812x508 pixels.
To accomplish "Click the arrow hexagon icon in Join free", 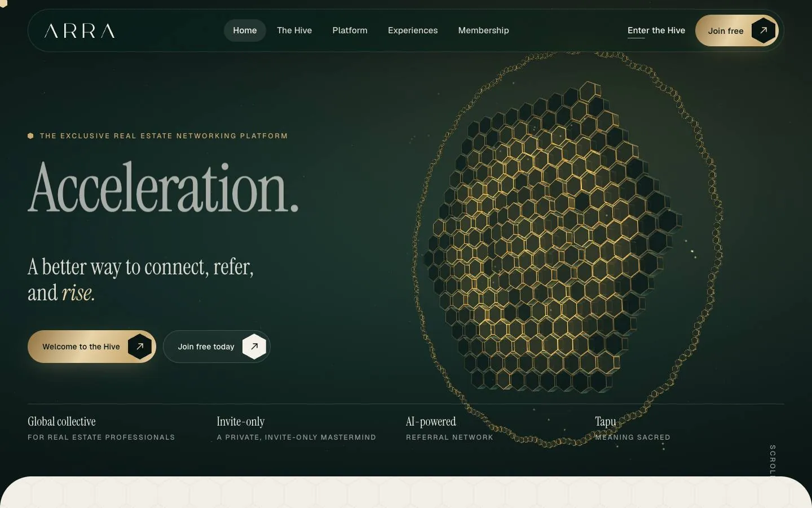I will pos(764,30).
